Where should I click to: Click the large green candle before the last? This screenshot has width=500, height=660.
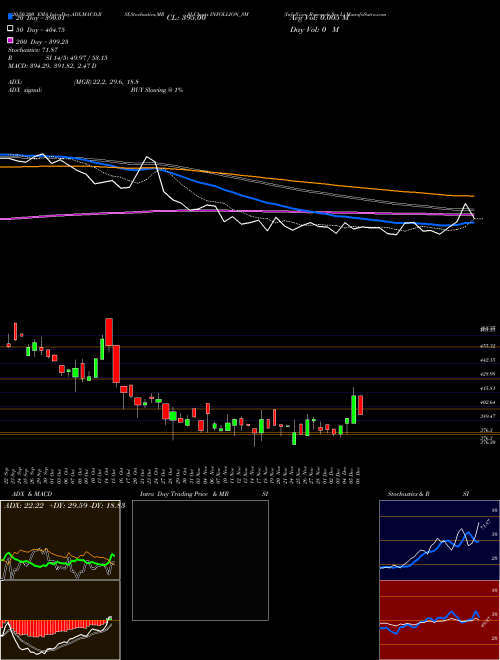[x=354, y=409]
